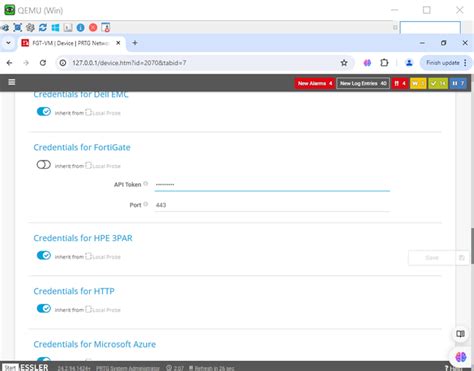The height and width of the screenshot is (371, 474).
Task: Click the disk icon beside the Save button
Action: click(462, 258)
